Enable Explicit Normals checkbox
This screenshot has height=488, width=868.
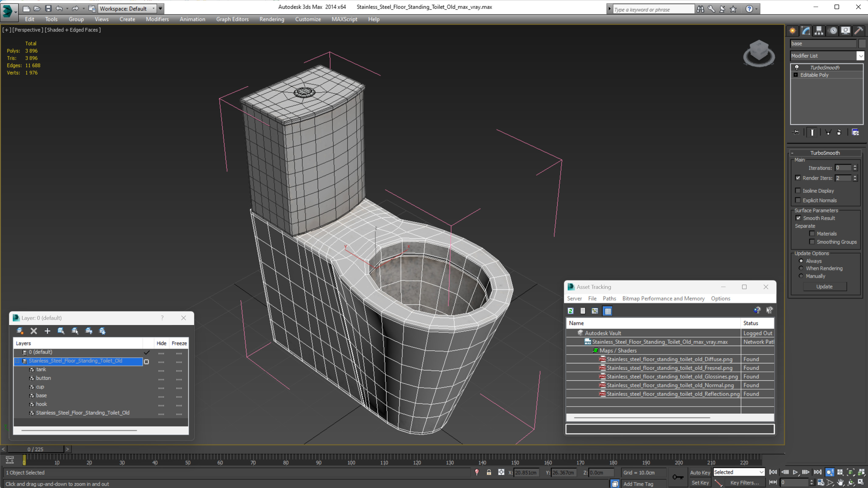(x=798, y=200)
